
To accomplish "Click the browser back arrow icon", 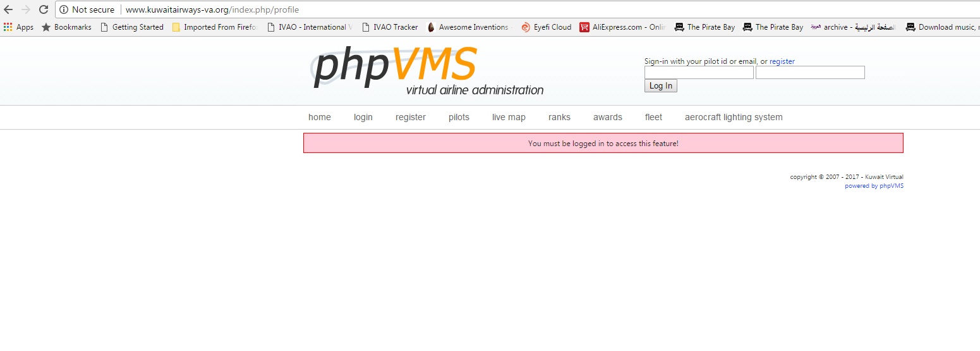I will tap(8, 9).
